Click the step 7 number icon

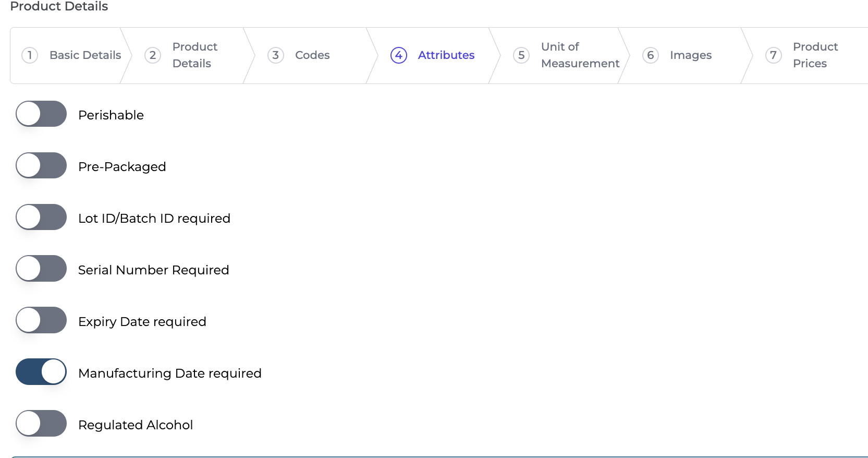tap(774, 55)
